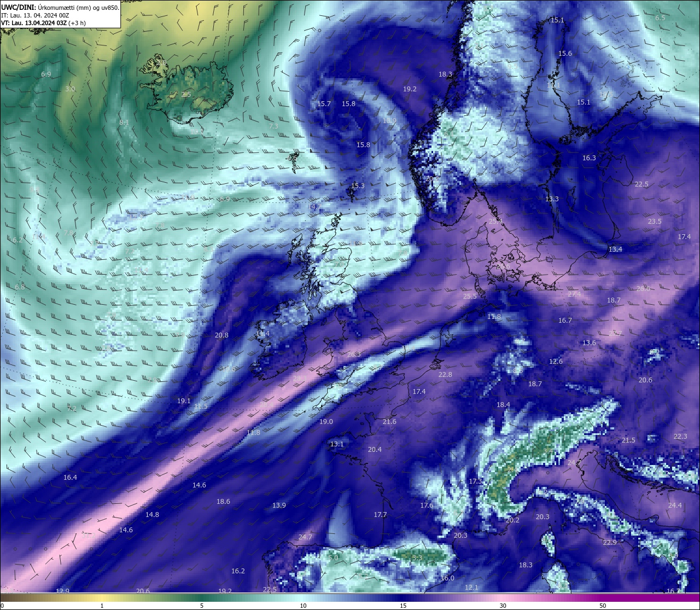Click the legend tick label 30
The width and height of the screenshot is (700, 610).
(503, 606)
